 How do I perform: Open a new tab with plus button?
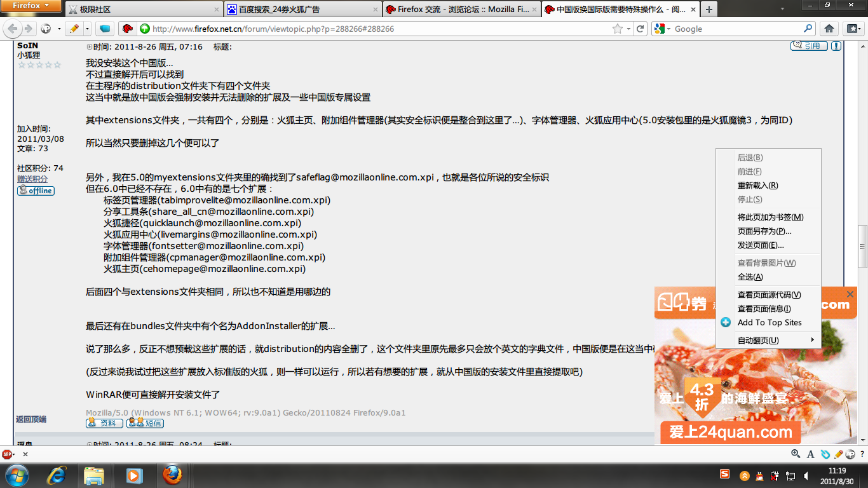(709, 9)
